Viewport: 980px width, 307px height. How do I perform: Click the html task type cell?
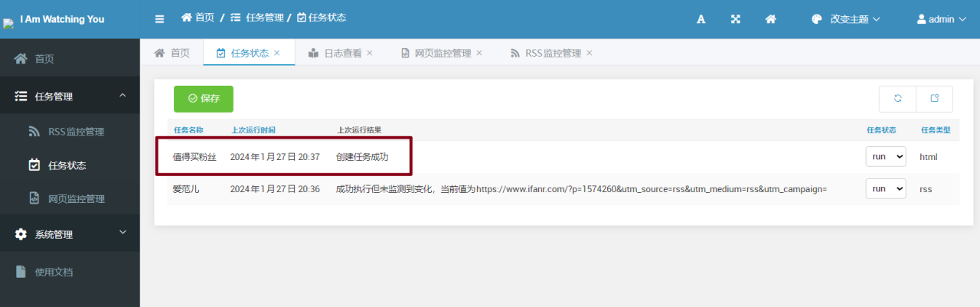[929, 157]
